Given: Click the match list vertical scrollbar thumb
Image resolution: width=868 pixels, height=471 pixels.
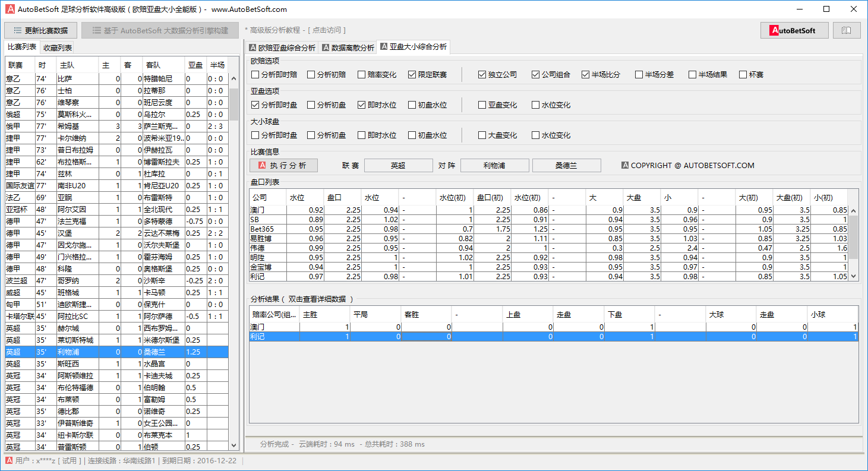Looking at the screenshot, I should 234,104.
